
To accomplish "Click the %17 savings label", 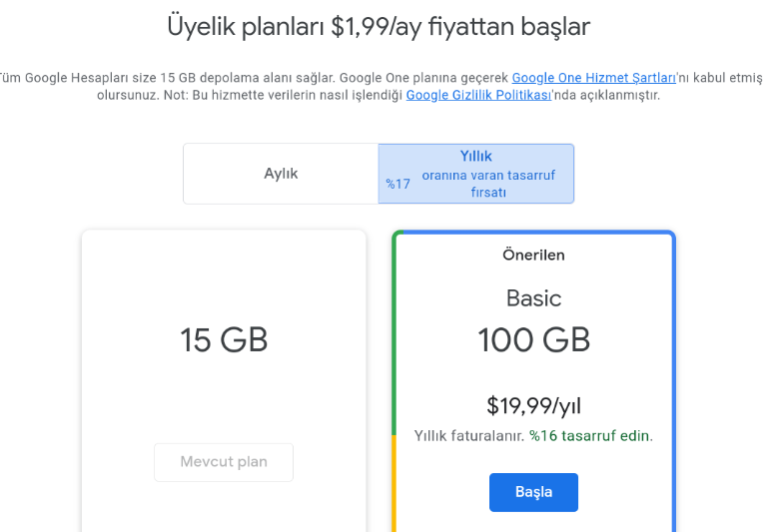I will click(x=398, y=184).
